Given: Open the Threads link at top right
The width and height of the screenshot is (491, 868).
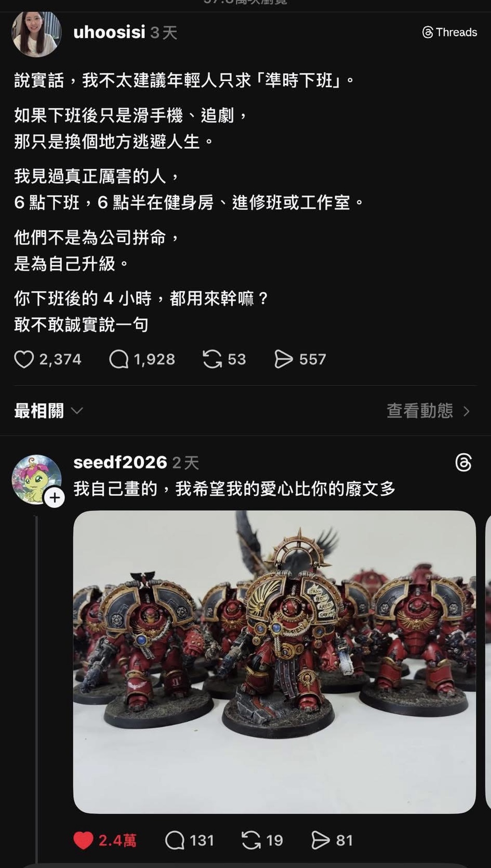Looking at the screenshot, I should point(450,32).
